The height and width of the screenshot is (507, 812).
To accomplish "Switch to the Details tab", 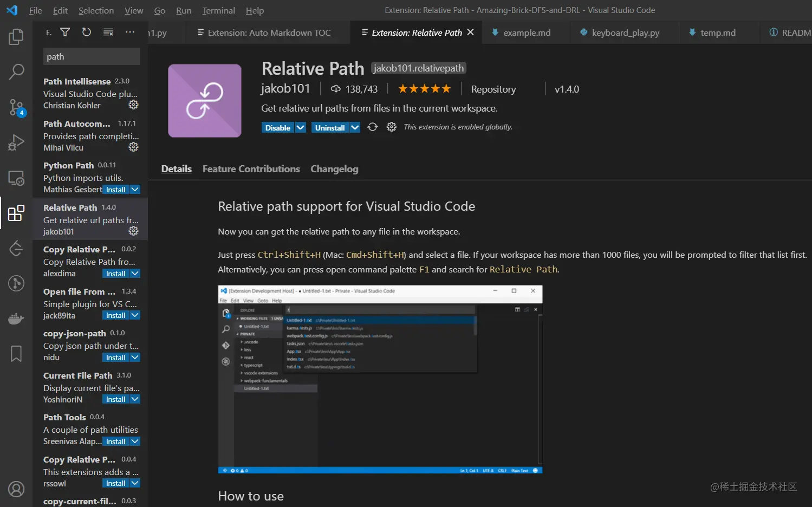I will 177,169.
